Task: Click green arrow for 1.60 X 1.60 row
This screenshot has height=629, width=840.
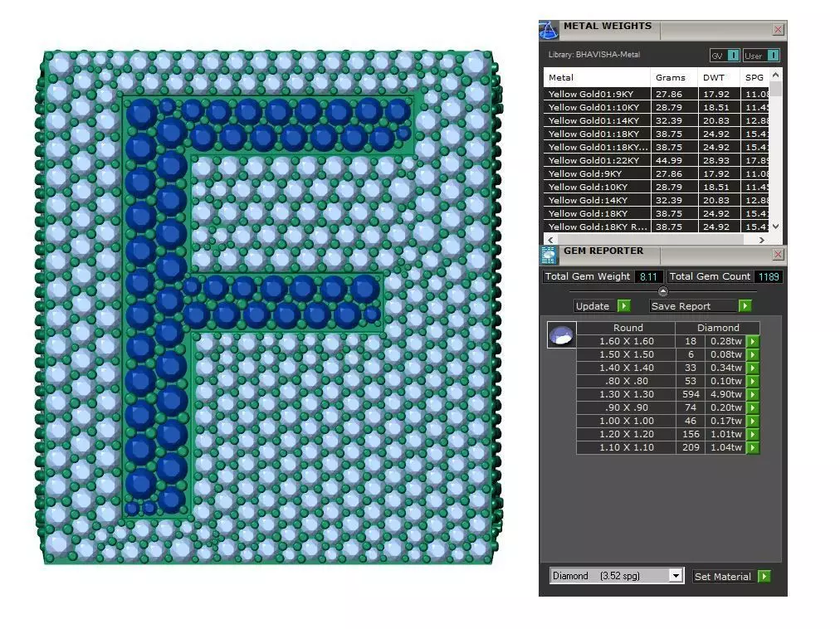Action: click(x=753, y=341)
